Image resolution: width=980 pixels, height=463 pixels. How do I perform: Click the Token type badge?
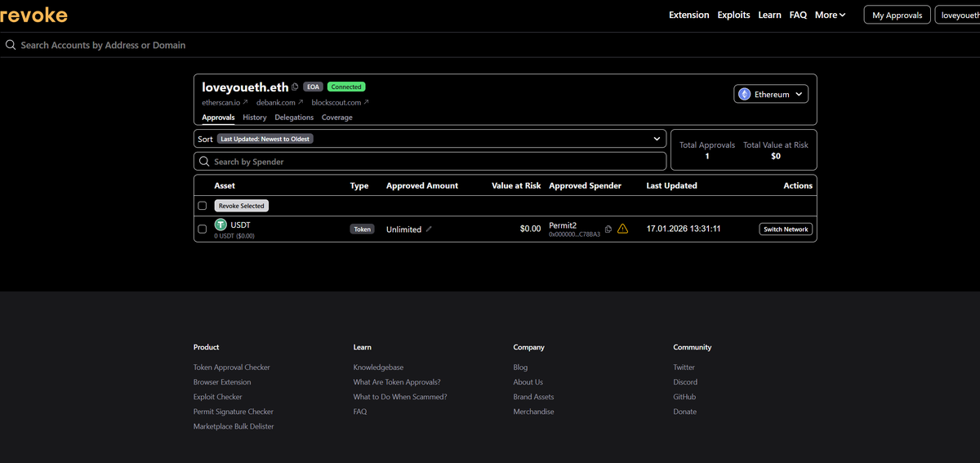point(363,229)
